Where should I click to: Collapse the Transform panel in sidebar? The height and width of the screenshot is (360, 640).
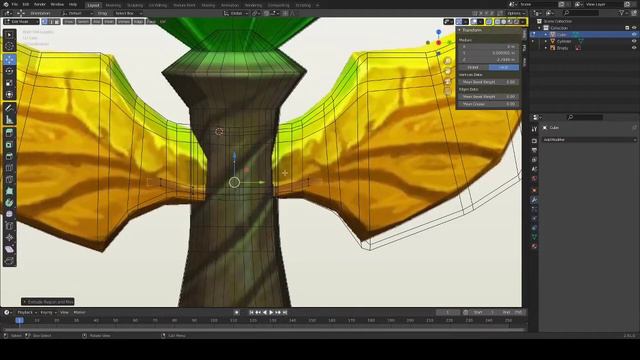[x=460, y=30]
